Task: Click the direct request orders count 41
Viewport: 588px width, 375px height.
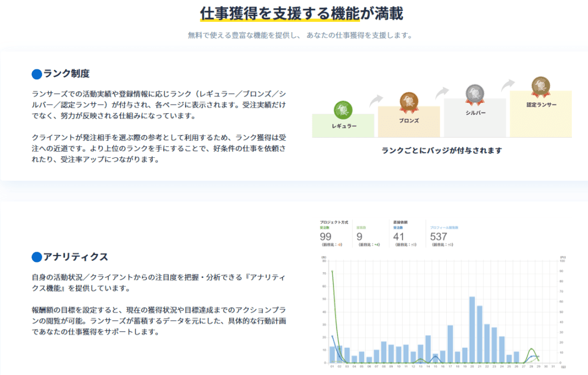Action: click(x=400, y=236)
